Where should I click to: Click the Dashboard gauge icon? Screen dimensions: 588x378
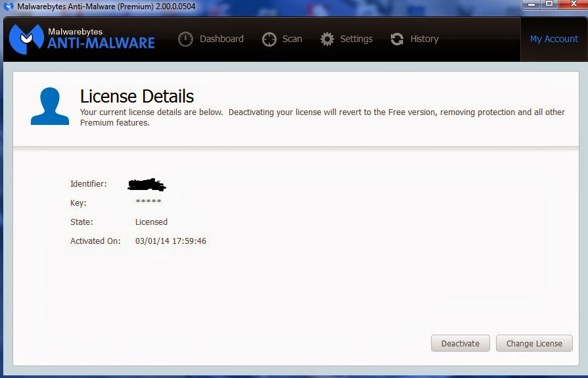[x=185, y=39]
